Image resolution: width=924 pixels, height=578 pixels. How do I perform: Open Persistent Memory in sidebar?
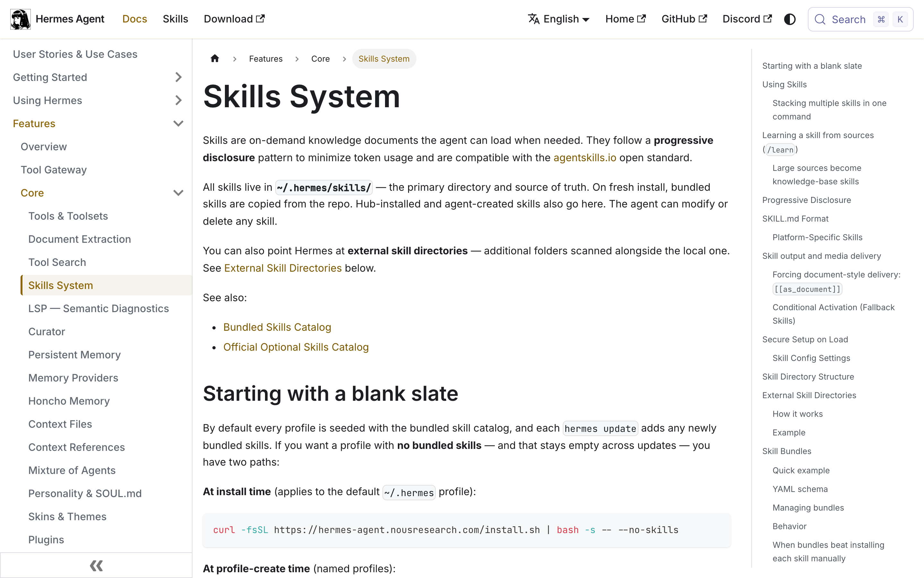74,355
